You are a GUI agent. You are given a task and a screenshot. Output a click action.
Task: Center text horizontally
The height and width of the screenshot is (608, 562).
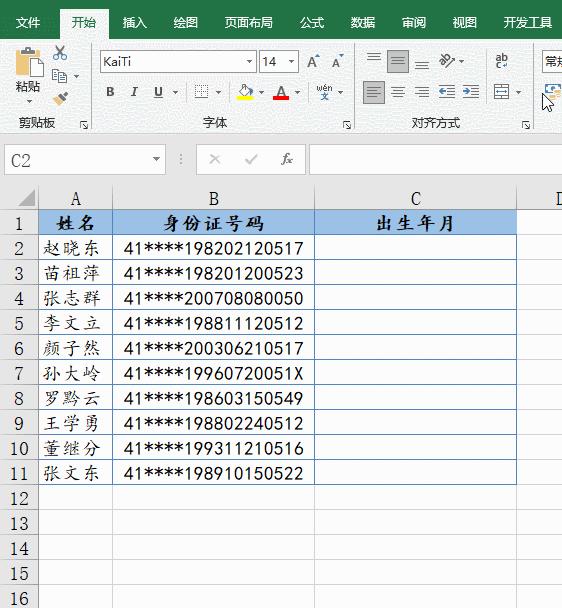tap(398, 92)
